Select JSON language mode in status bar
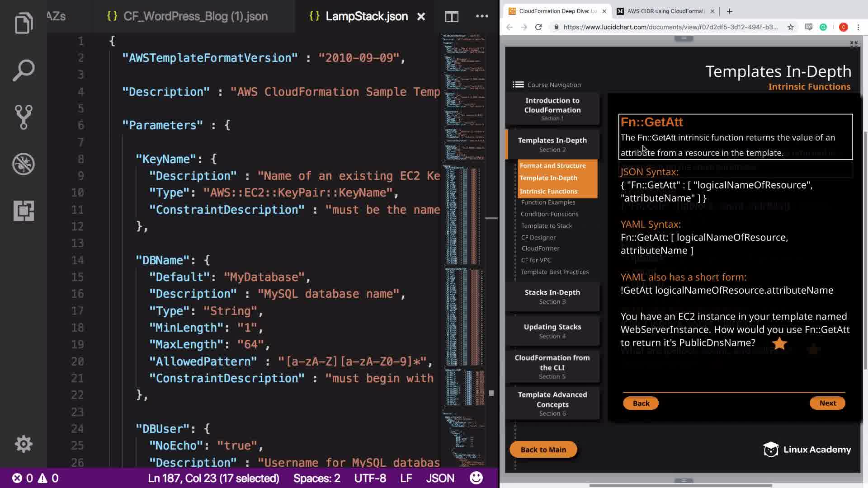 [x=440, y=478]
